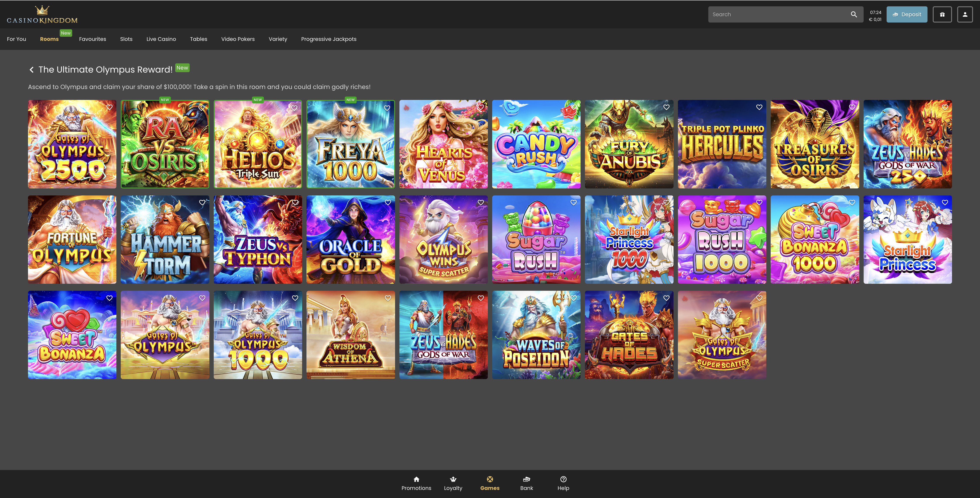Screen dimensions: 980x498
Task: Select Games in the bottom bar
Action: tap(490, 484)
